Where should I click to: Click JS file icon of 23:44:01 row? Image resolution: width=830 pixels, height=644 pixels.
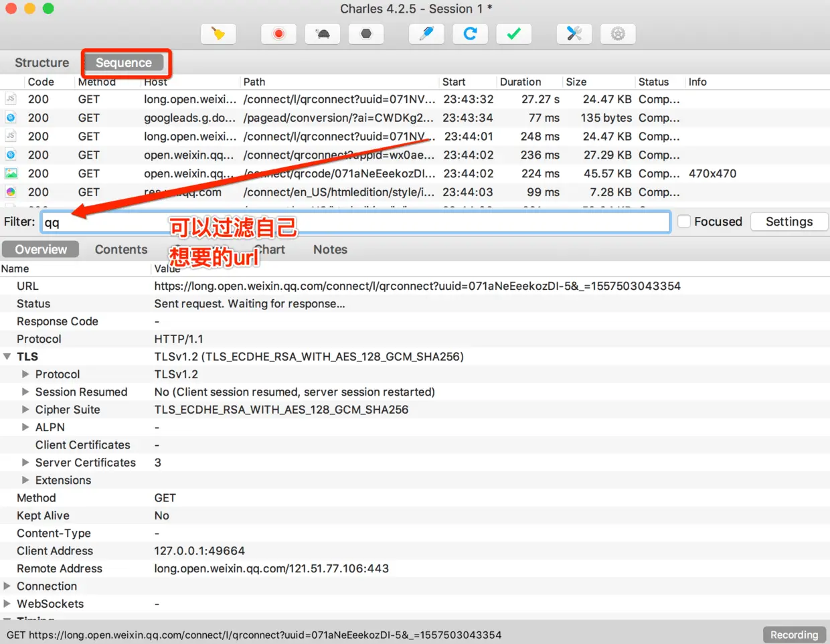click(x=11, y=136)
